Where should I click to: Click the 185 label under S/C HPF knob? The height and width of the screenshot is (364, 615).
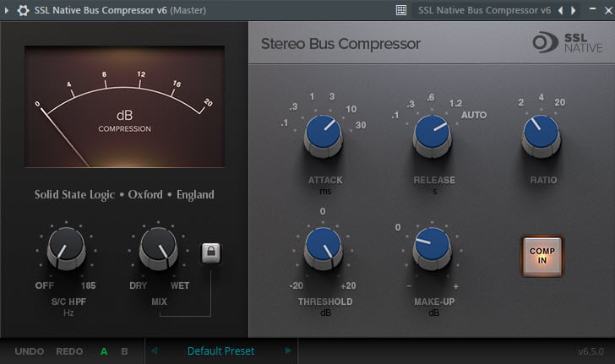(88, 285)
